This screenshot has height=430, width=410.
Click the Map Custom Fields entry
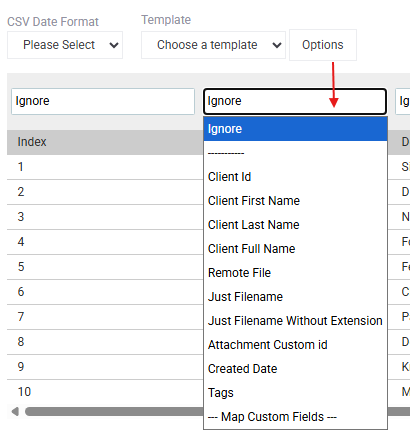295,417
